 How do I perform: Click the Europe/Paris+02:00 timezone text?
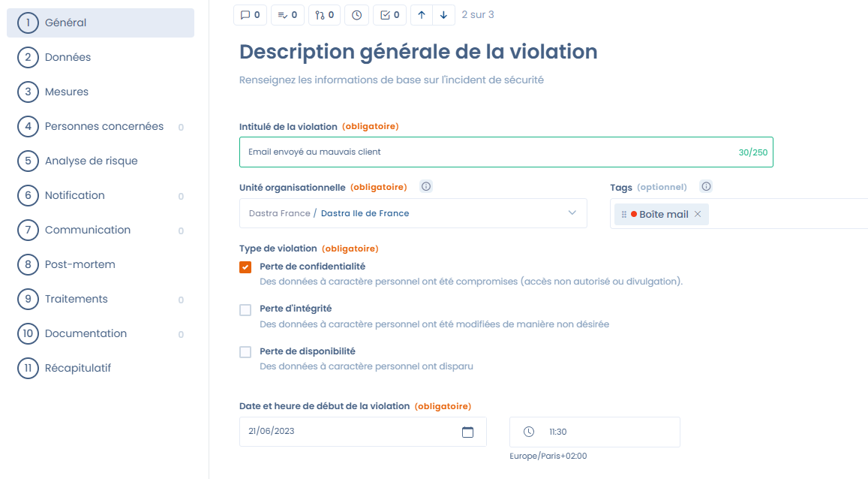(x=548, y=456)
